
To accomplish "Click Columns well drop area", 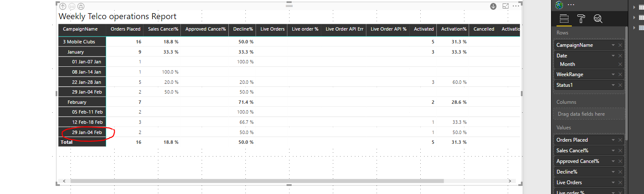I will (589, 114).
